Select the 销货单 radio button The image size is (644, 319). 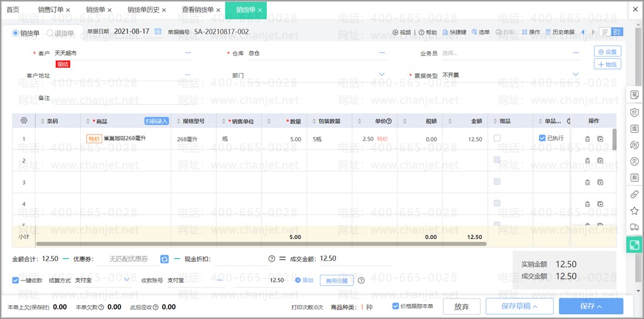coord(15,33)
